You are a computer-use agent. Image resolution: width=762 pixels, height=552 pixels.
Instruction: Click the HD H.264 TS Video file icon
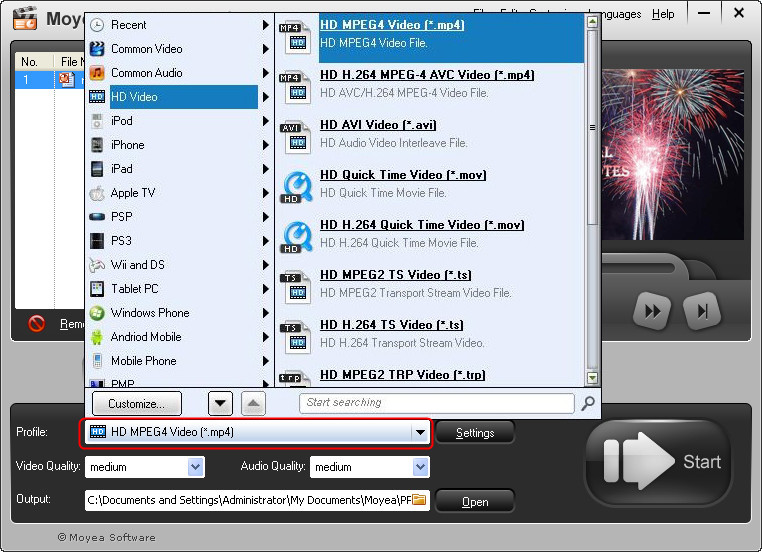pyautogui.click(x=295, y=337)
